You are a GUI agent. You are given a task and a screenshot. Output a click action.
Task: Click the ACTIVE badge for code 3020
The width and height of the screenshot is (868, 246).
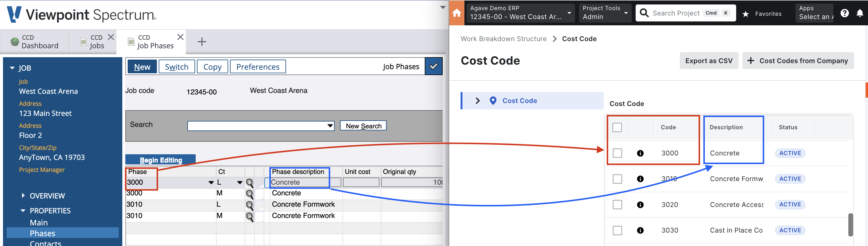(x=790, y=205)
